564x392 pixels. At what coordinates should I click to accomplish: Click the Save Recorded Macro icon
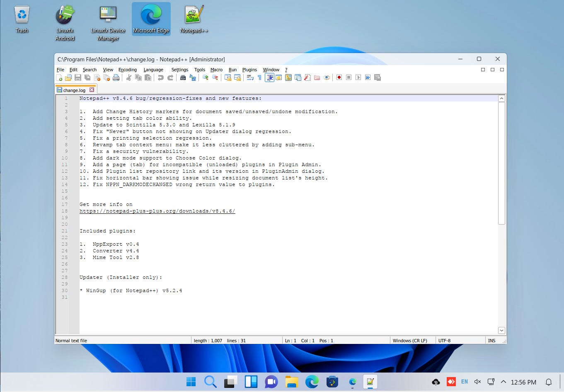coord(377,77)
